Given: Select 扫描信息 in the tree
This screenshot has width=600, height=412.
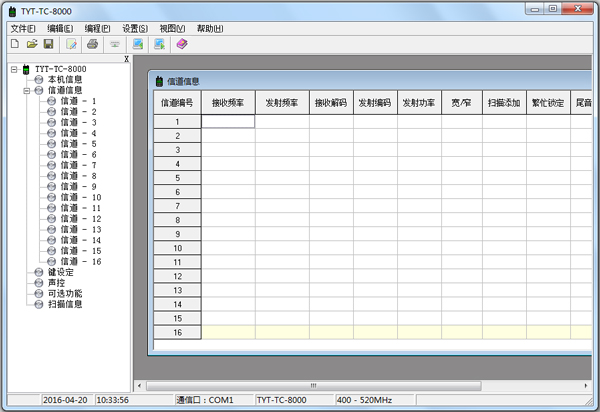Looking at the screenshot, I should click(65, 305).
